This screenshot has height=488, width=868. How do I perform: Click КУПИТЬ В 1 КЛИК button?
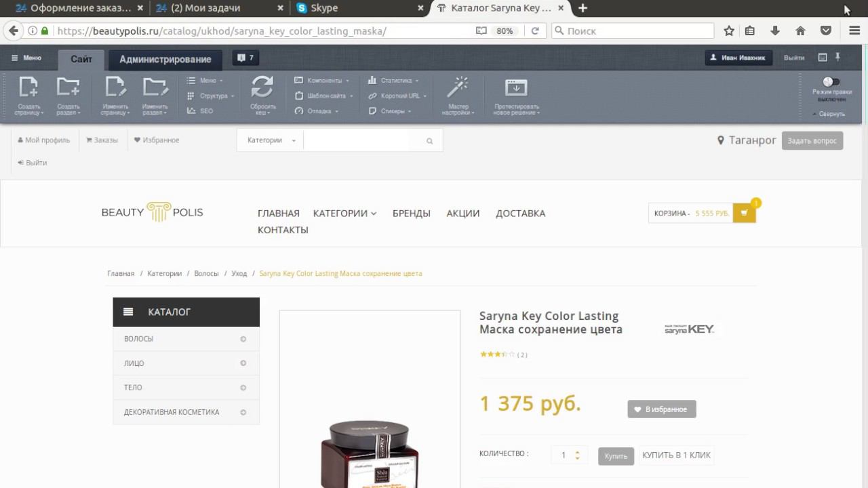(677, 455)
